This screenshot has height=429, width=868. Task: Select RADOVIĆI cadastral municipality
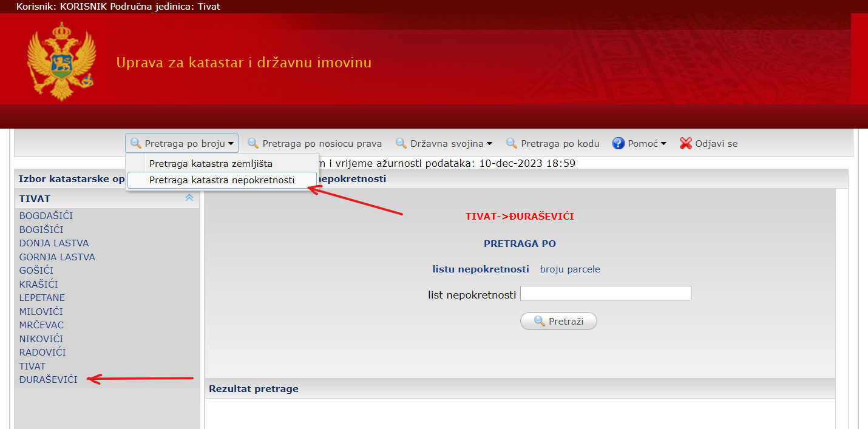tap(42, 353)
